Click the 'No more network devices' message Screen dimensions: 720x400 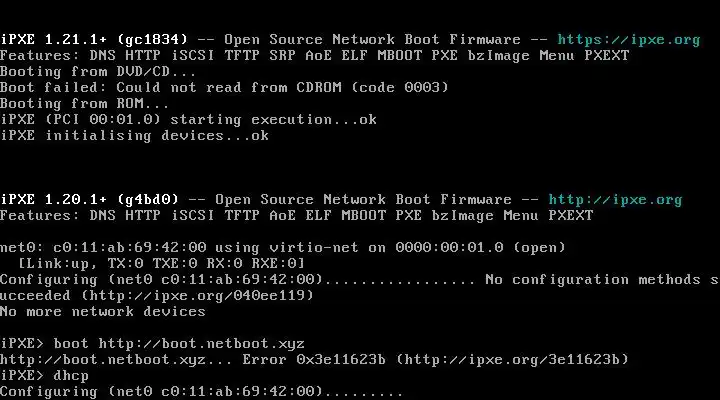click(x=102, y=311)
